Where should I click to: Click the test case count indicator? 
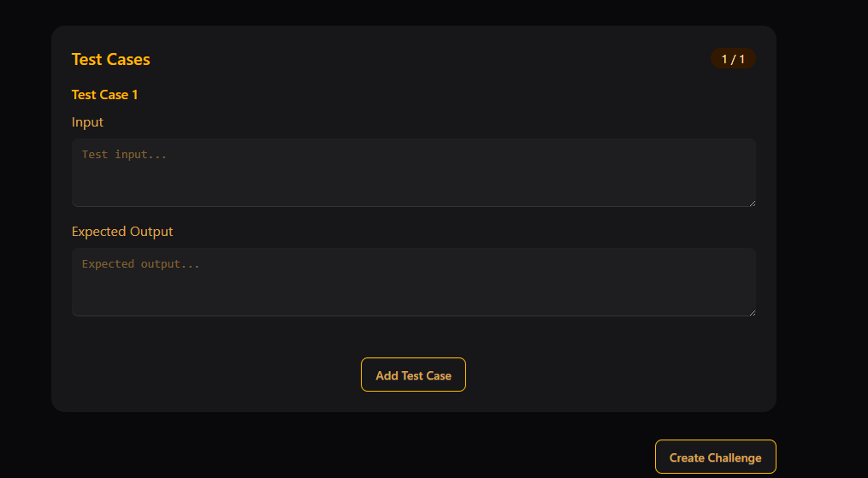733,59
